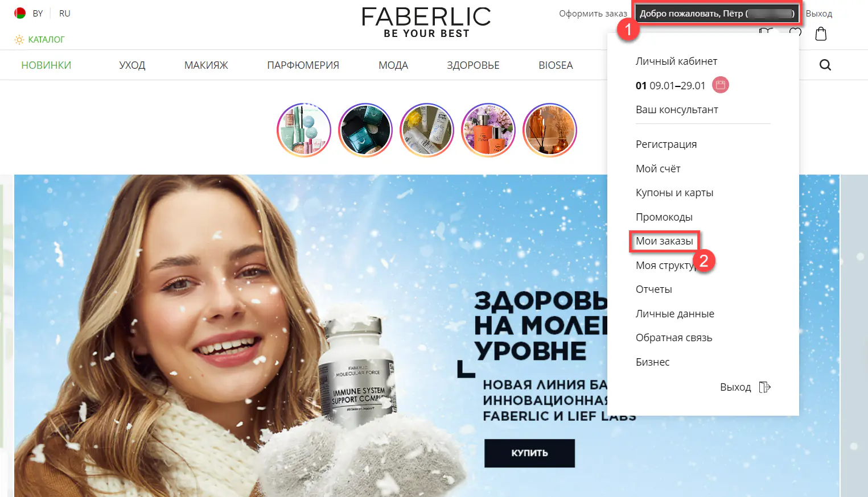The height and width of the screenshot is (497, 868).
Task: Click the Belarus flag country icon
Action: pos(20,13)
